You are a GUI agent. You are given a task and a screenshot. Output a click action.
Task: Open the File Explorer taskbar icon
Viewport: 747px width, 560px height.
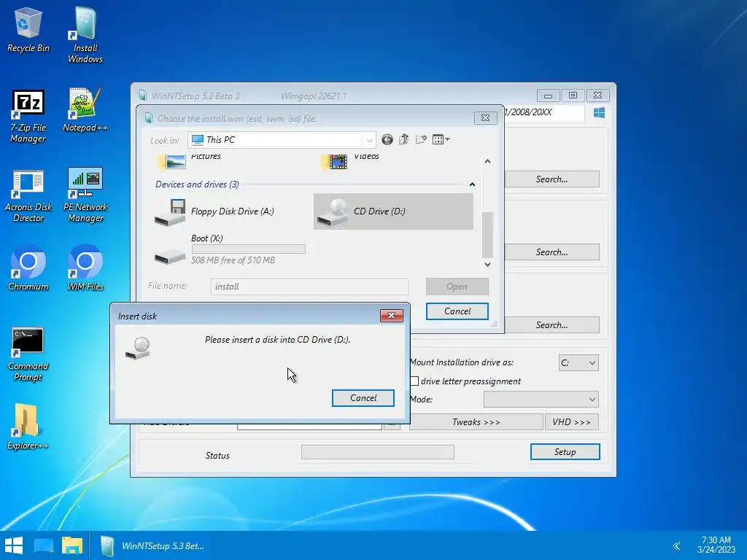click(72, 545)
